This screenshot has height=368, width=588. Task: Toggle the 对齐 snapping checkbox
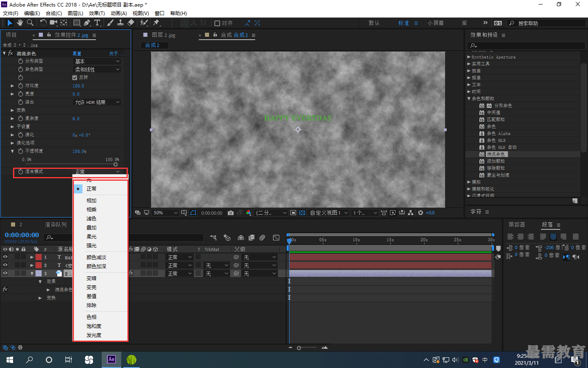pyautogui.click(x=217, y=23)
